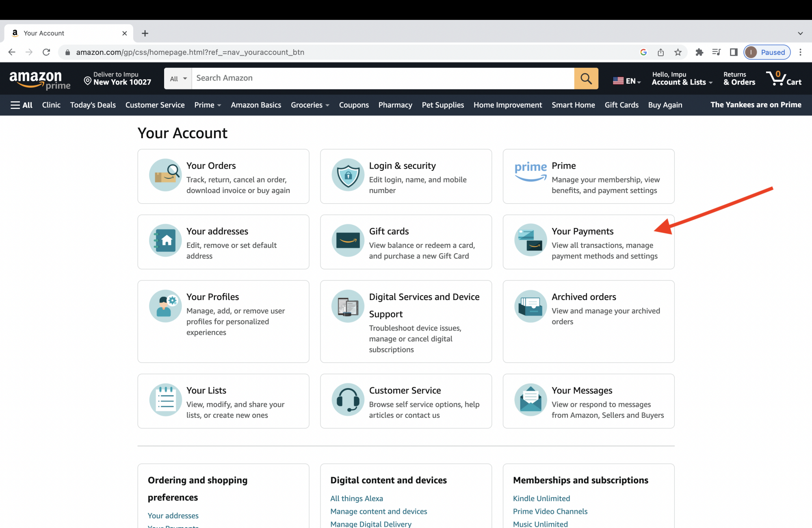Viewport: 812px width, 528px height.
Task: Click the Returns & Orders button
Action: point(738,78)
